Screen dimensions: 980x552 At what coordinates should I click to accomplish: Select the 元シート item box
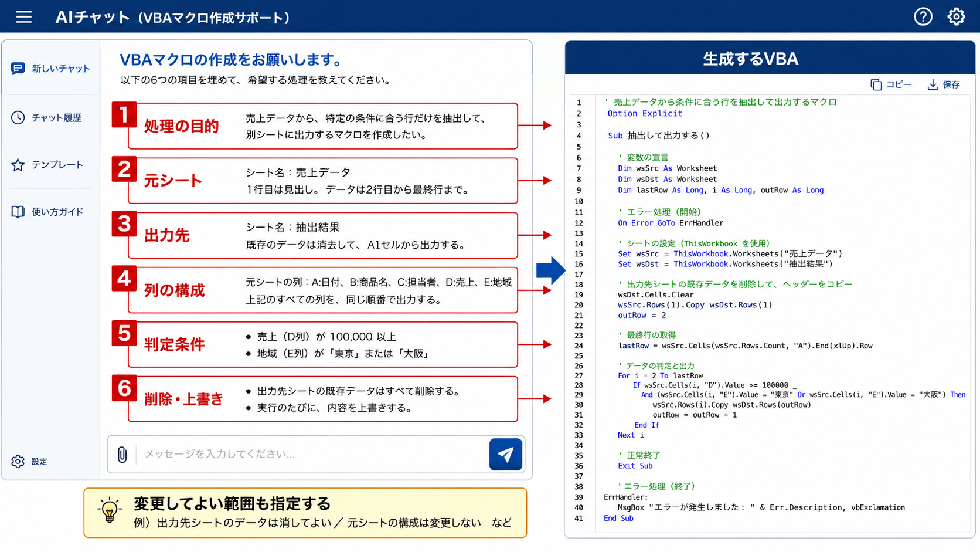[323, 181]
